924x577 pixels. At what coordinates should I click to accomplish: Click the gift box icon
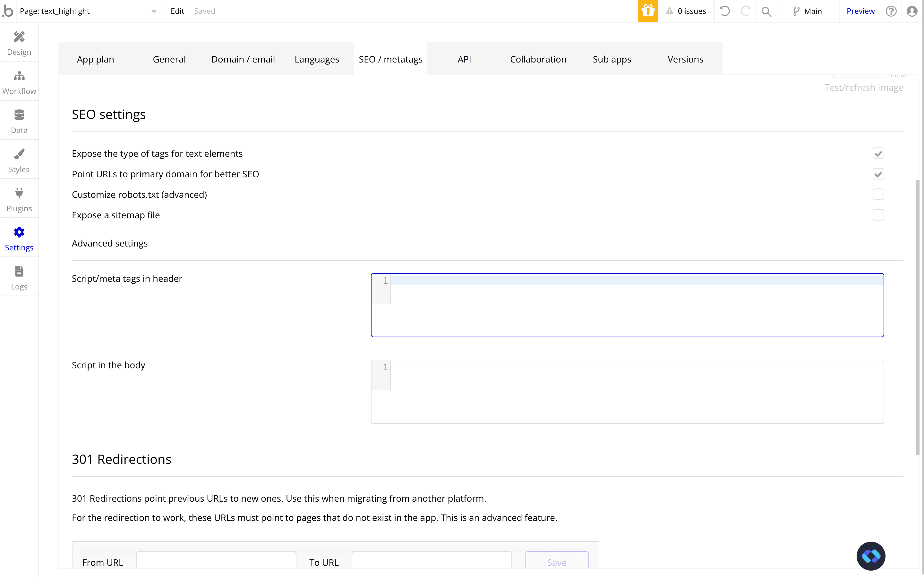coord(647,11)
